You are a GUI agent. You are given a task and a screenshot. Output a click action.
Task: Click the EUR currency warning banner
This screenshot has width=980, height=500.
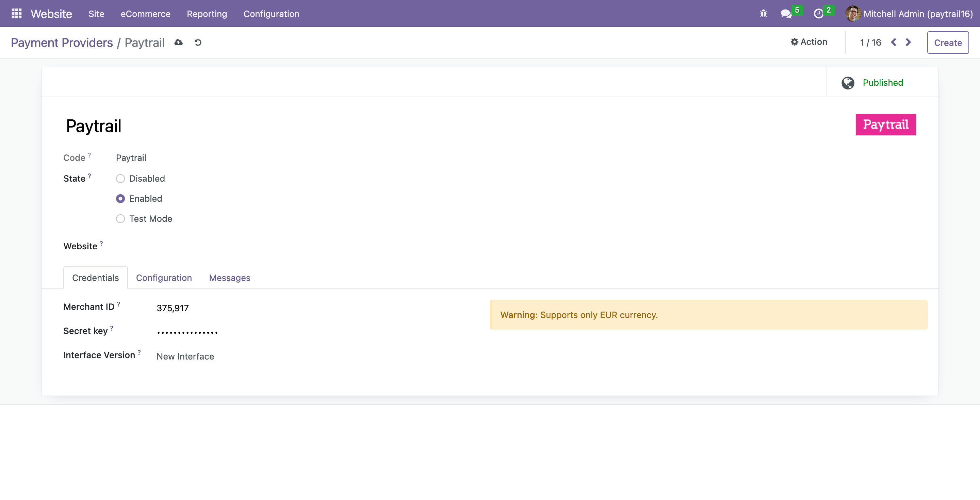(x=708, y=315)
